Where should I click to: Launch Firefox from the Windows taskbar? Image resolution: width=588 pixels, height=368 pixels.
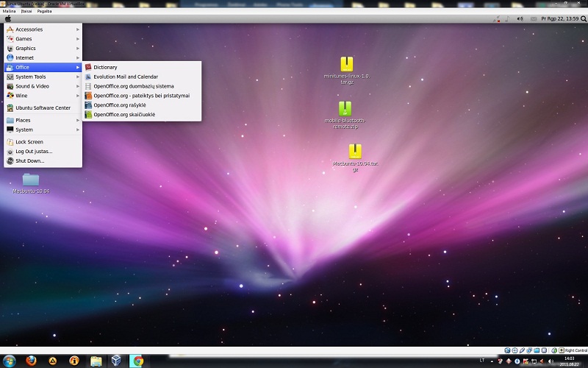coord(31,361)
